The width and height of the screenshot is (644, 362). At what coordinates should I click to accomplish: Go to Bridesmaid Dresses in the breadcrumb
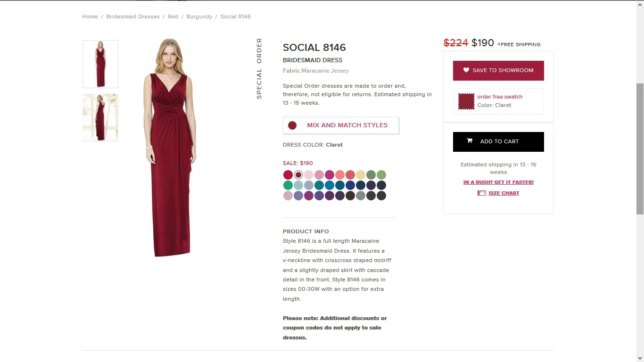coord(133,16)
